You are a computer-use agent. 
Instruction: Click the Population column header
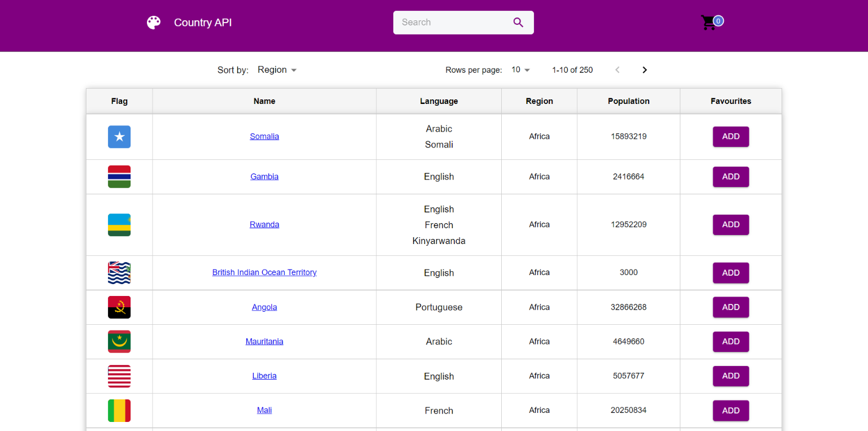pyautogui.click(x=629, y=101)
